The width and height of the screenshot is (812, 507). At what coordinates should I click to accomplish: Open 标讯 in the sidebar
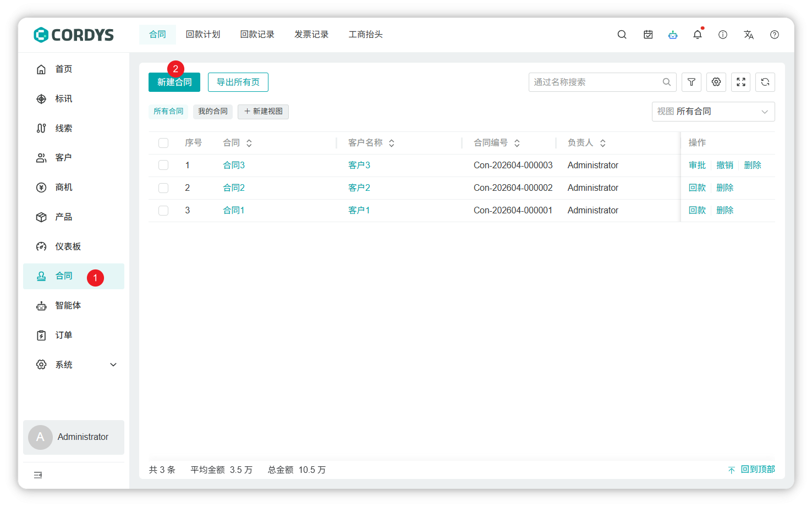click(x=74, y=99)
